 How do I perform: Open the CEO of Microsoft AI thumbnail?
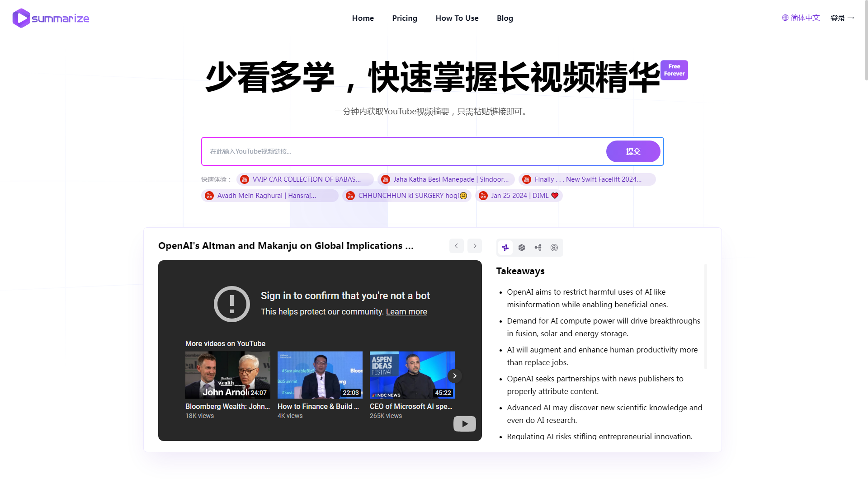tap(412, 375)
